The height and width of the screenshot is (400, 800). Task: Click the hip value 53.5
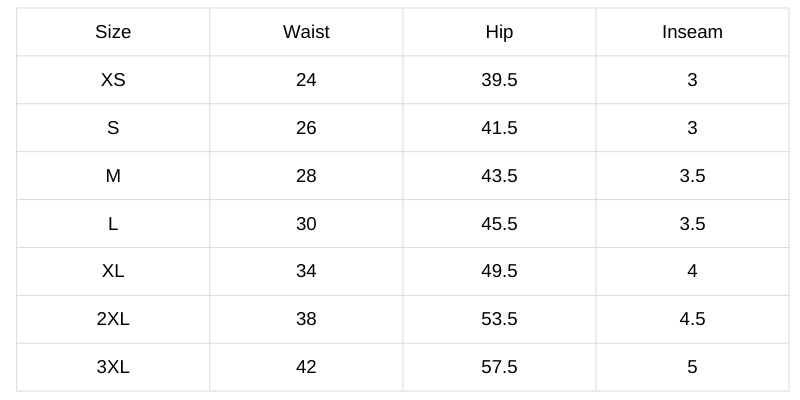coord(499,319)
